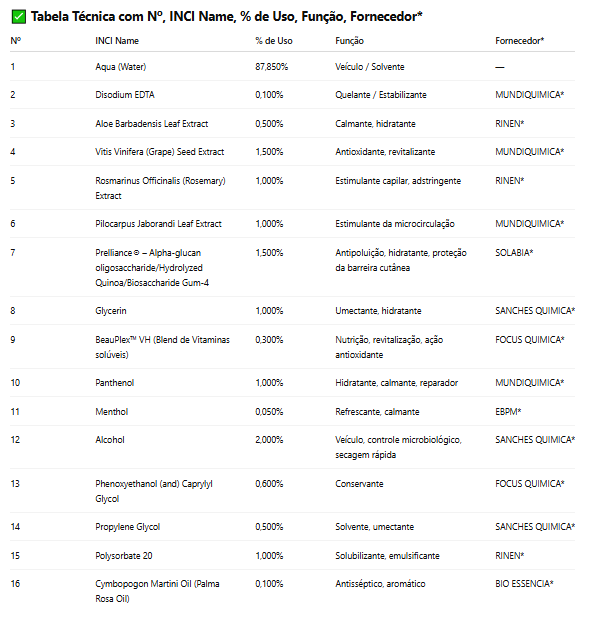Click the 'Fornecedor*' column header
The width and height of the screenshot is (595, 617).
(519, 41)
